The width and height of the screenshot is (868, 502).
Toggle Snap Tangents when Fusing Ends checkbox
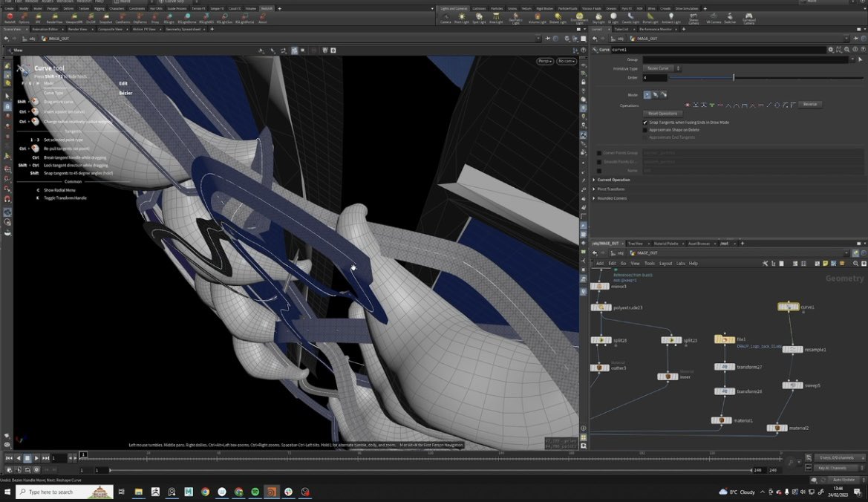645,122
